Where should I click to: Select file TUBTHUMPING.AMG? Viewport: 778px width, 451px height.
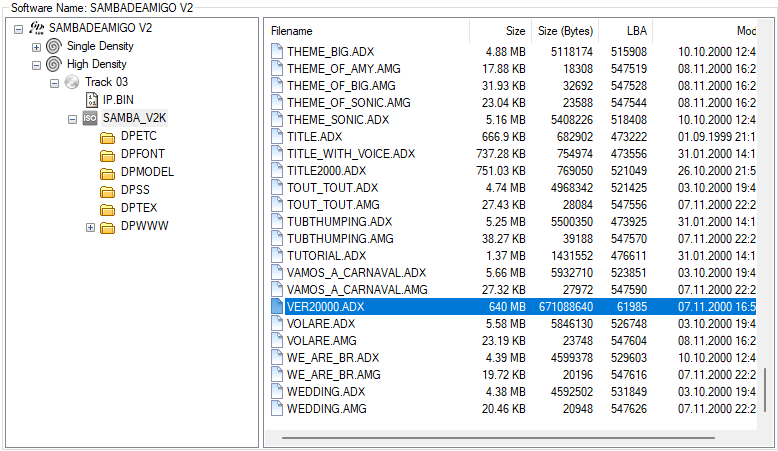coord(340,239)
